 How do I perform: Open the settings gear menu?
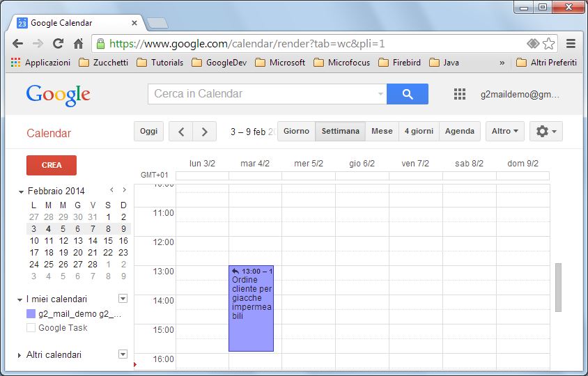pos(546,131)
